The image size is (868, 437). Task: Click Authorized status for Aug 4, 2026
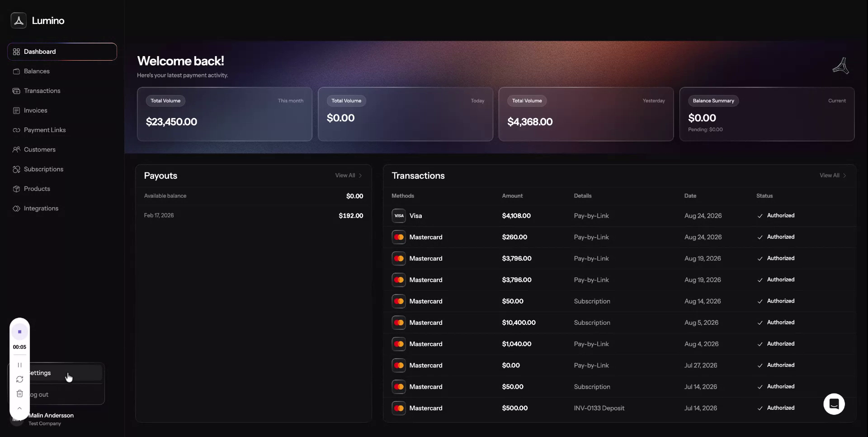(776, 344)
